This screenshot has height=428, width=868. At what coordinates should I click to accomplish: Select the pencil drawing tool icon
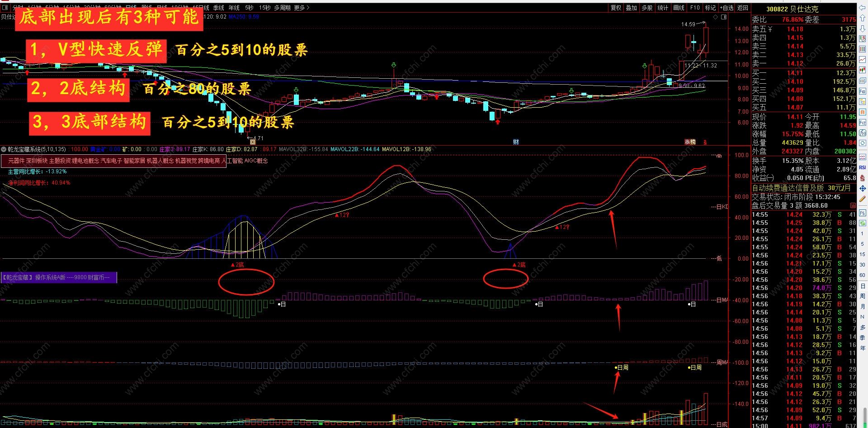click(x=863, y=199)
